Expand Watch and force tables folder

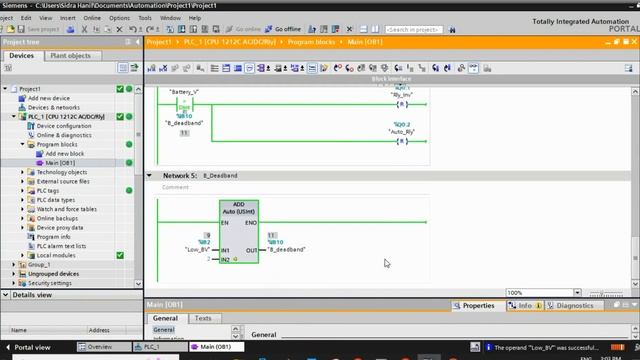22,209
